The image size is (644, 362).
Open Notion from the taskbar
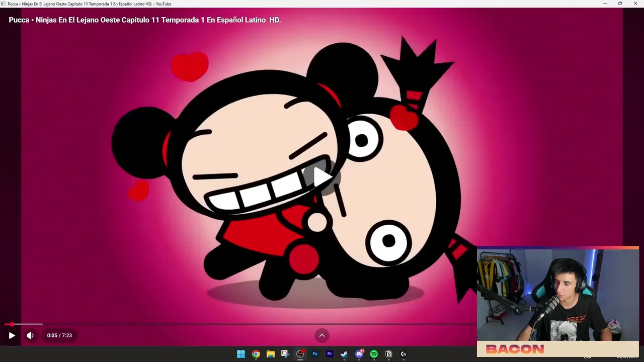tap(388, 354)
